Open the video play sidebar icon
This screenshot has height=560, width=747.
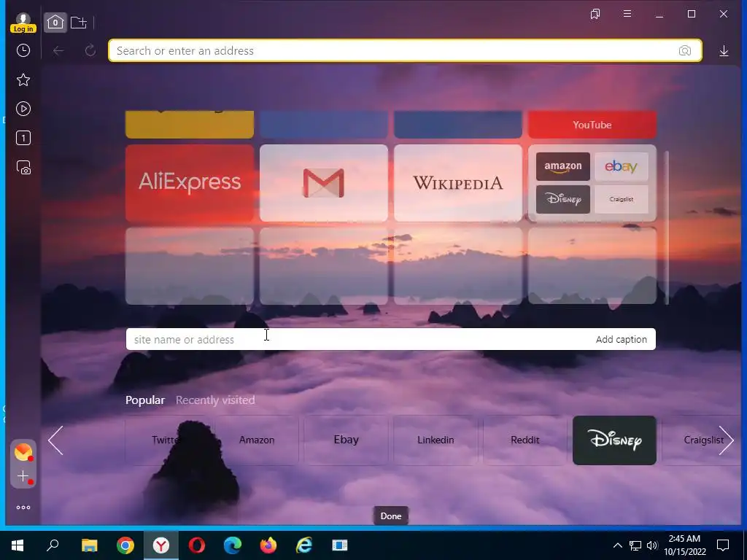pyautogui.click(x=23, y=109)
